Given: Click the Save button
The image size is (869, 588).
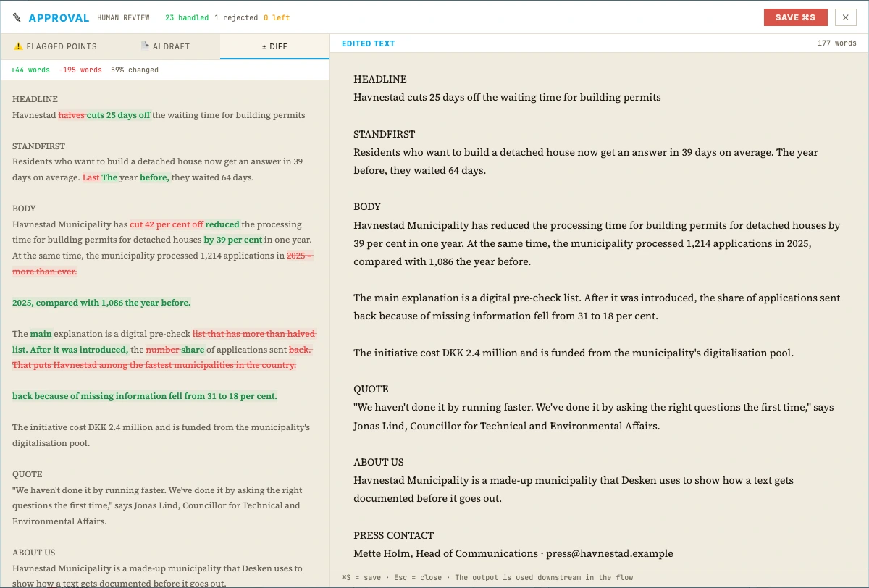Looking at the screenshot, I should (795, 17).
